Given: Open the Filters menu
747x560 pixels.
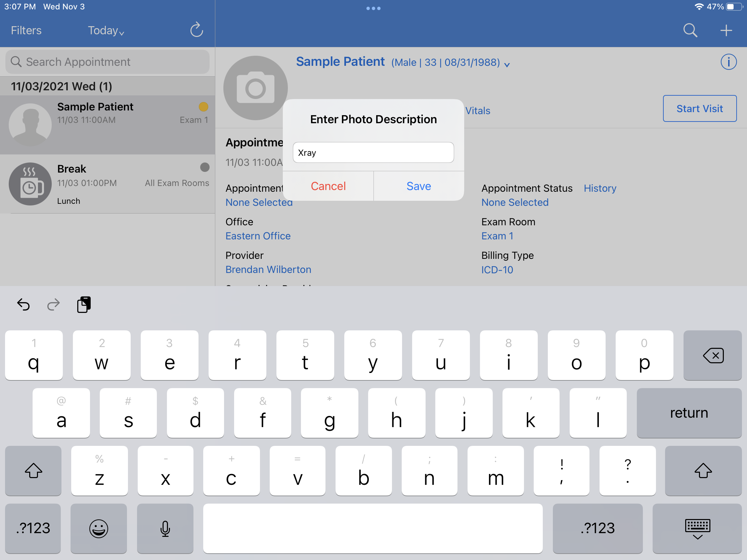Looking at the screenshot, I should click(26, 30).
